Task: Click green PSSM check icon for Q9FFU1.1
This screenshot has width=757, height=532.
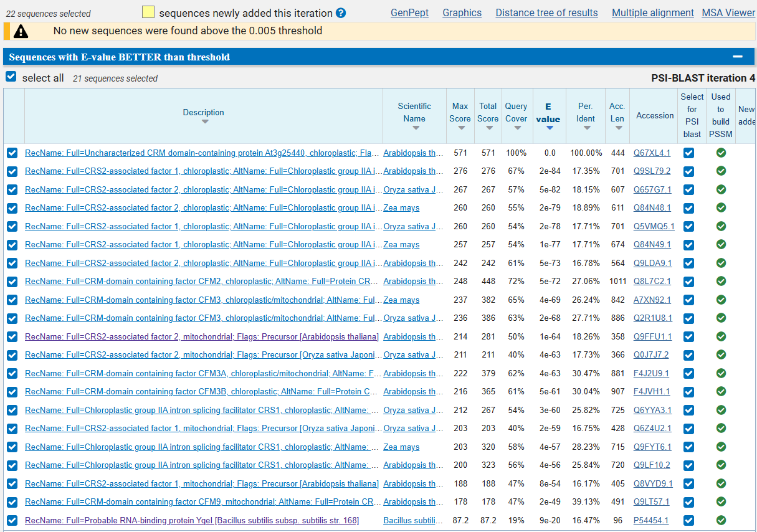Action: coord(721,336)
